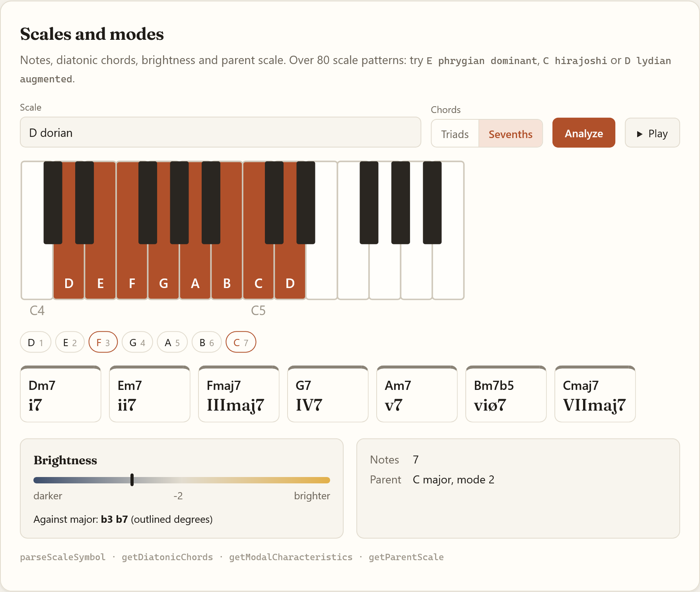Click the 'b3 b7' against major text
This screenshot has height=592, width=700.
click(114, 519)
